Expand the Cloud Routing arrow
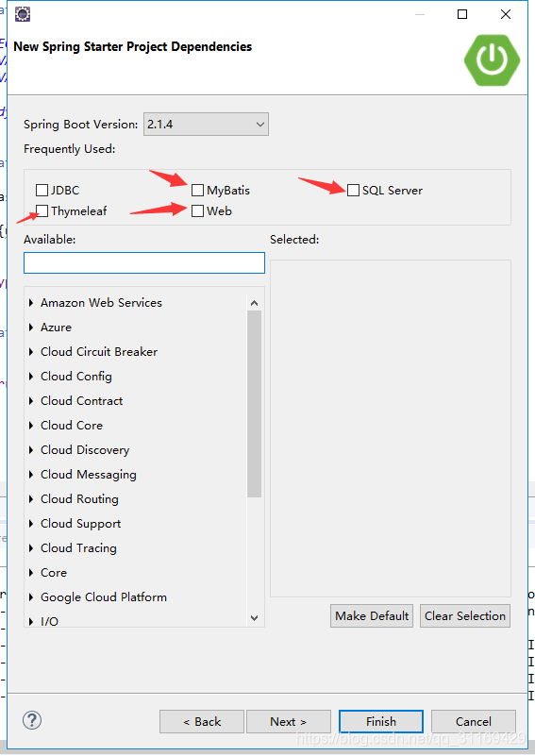Screen dimensions: 535x756 (31, 499)
